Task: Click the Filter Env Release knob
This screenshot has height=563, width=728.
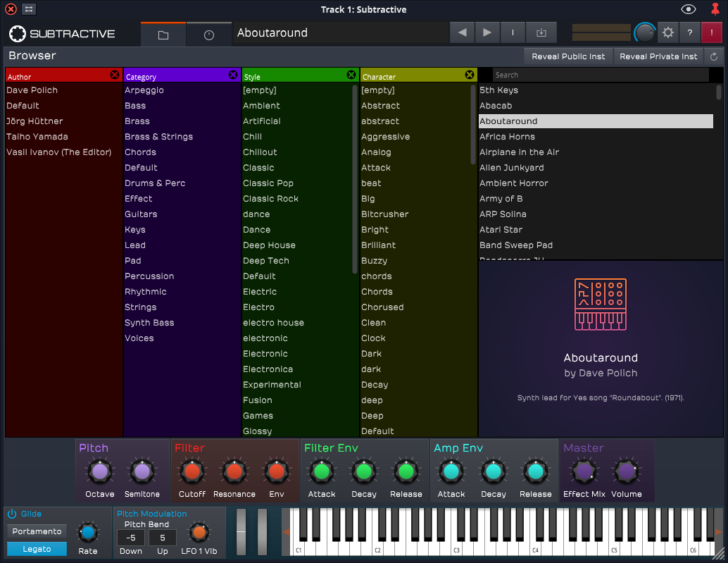Action: point(406,471)
